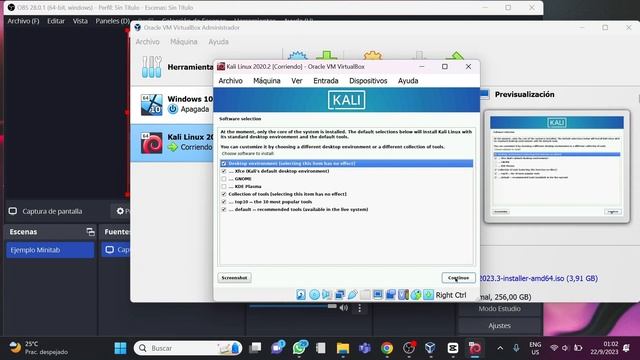
Task: Click the mouse integration status icon
Action: 416,295
